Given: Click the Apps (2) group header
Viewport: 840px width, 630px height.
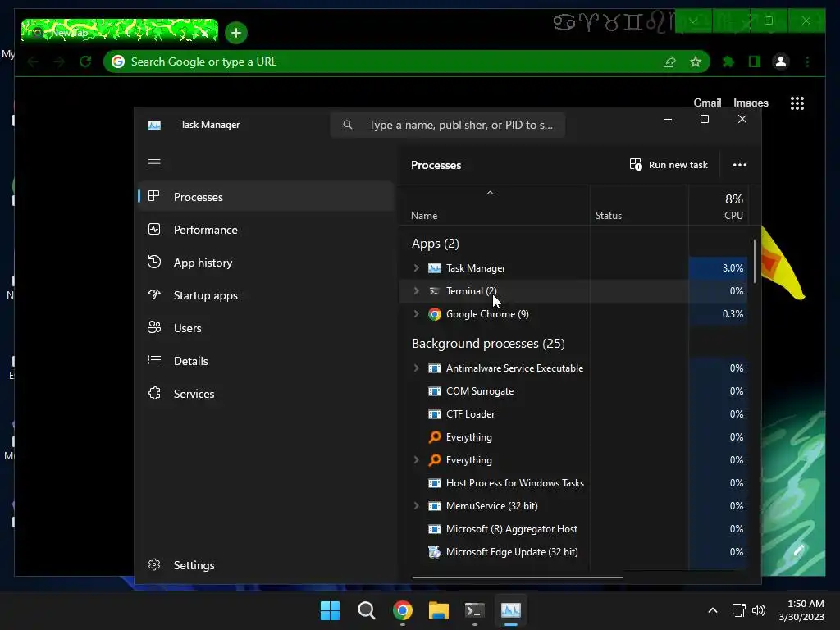Looking at the screenshot, I should pyautogui.click(x=435, y=244).
